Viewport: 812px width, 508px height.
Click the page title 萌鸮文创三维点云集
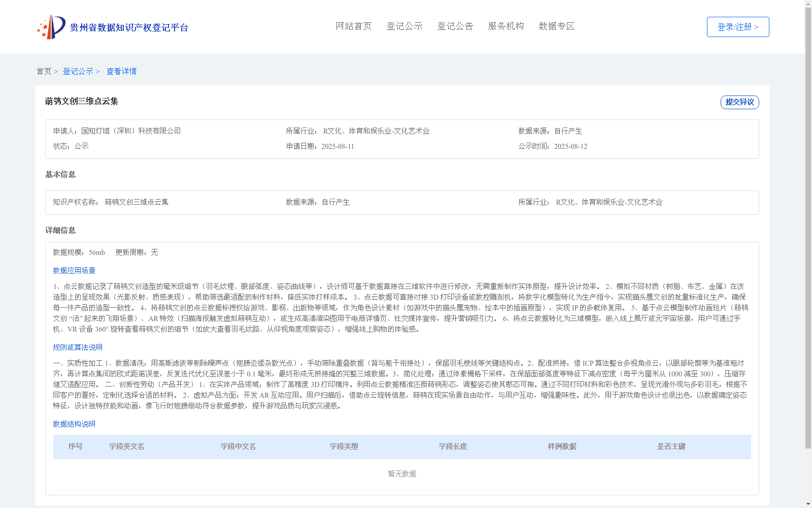[x=82, y=102]
